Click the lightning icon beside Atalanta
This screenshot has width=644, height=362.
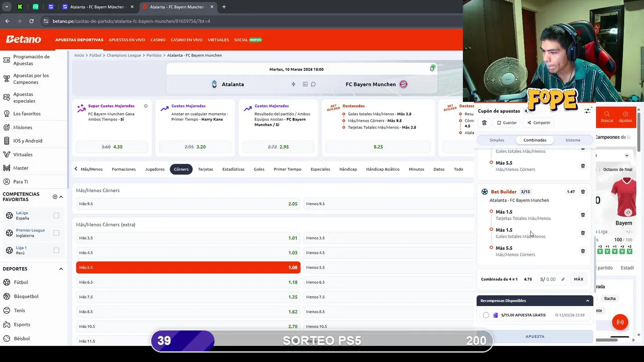(x=293, y=84)
